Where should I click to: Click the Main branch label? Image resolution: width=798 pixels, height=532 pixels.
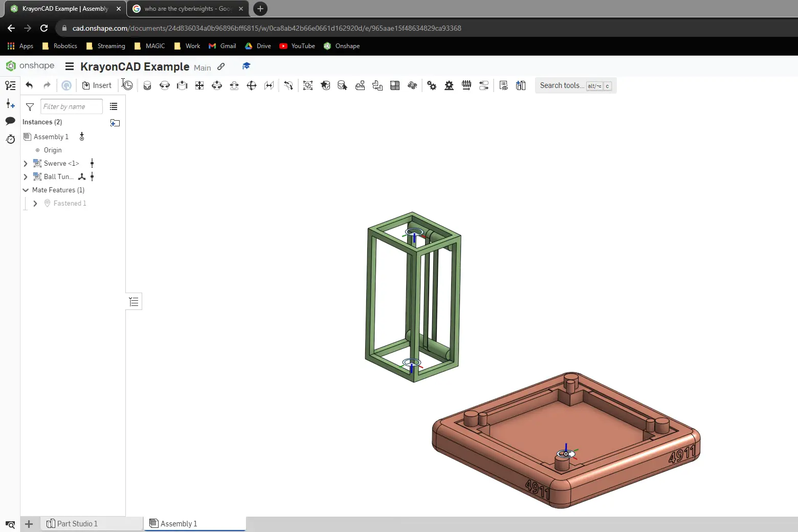tap(202, 68)
